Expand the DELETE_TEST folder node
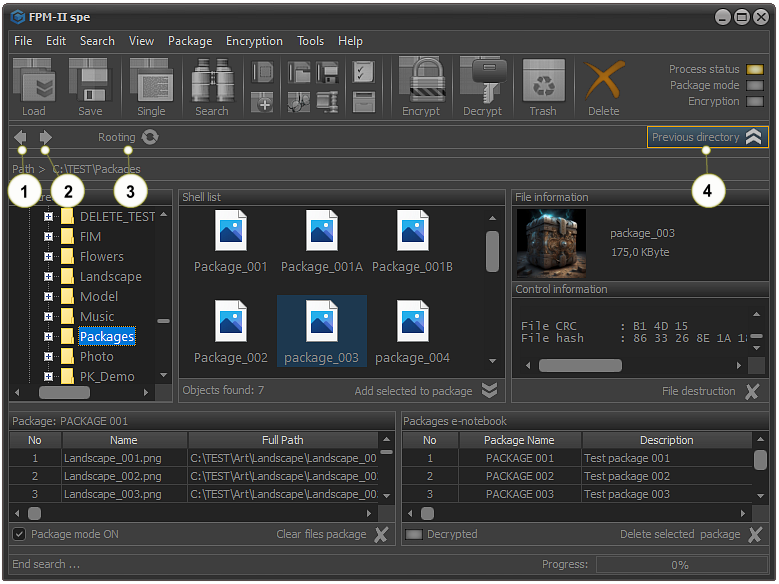Screen dimensions: 779x584 pos(48,217)
